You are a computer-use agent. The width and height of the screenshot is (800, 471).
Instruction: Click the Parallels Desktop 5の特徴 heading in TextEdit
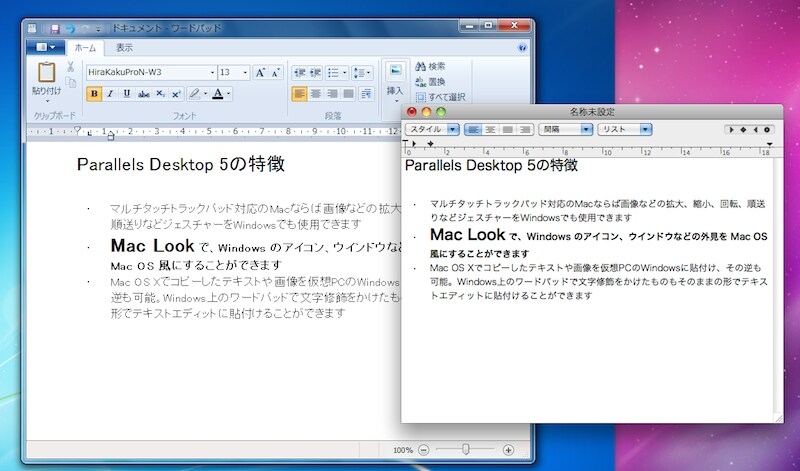[x=491, y=165]
